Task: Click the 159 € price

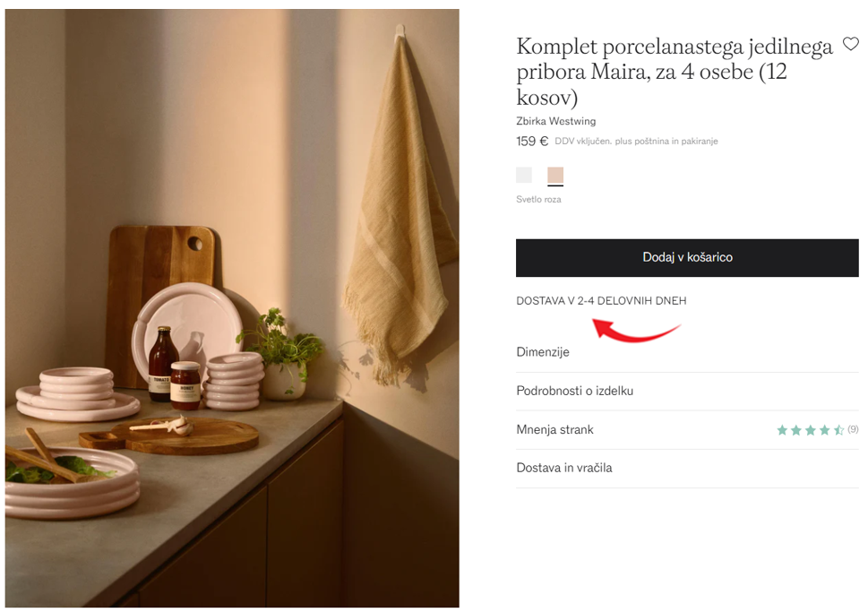Action: 532,142
